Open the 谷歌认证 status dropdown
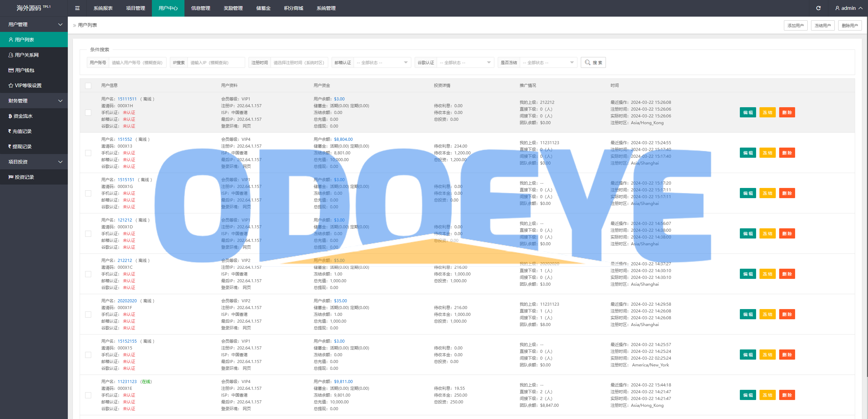 coord(465,62)
